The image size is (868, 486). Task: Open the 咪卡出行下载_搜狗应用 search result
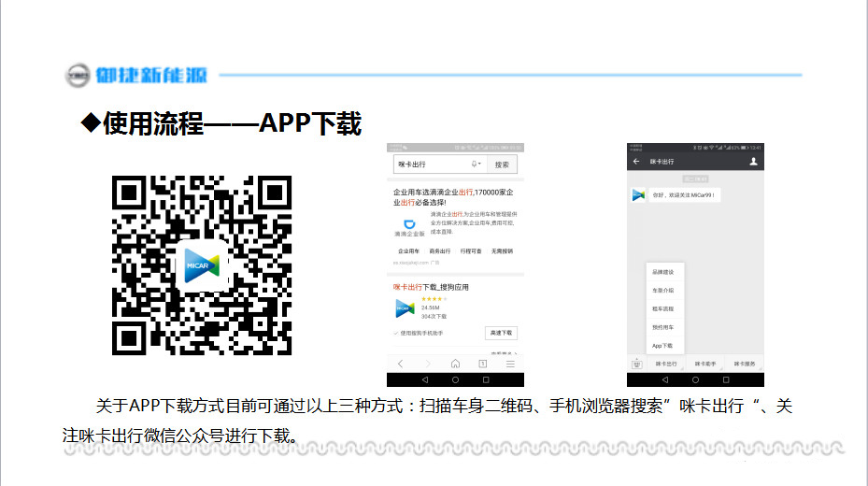pos(431,287)
